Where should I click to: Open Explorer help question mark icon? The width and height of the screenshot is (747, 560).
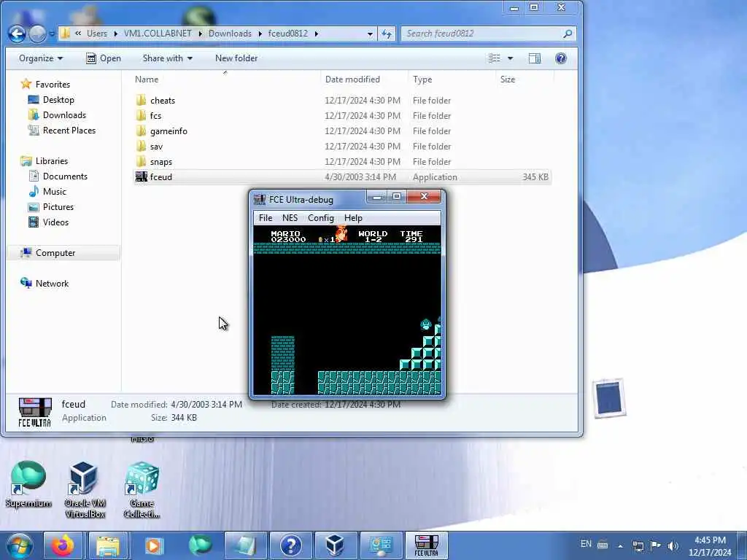click(561, 58)
